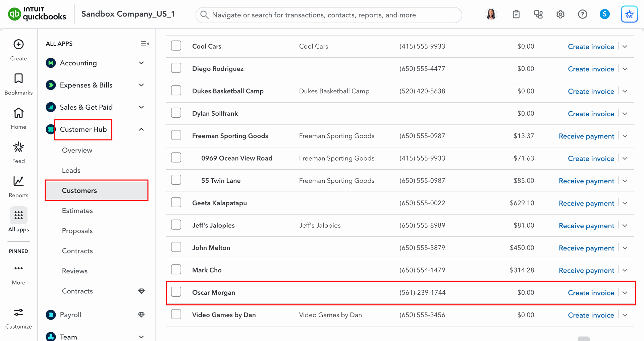Screen dimensions: 644x341
Task: Open the Intuit Assist sparkle button
Action: 629,14
